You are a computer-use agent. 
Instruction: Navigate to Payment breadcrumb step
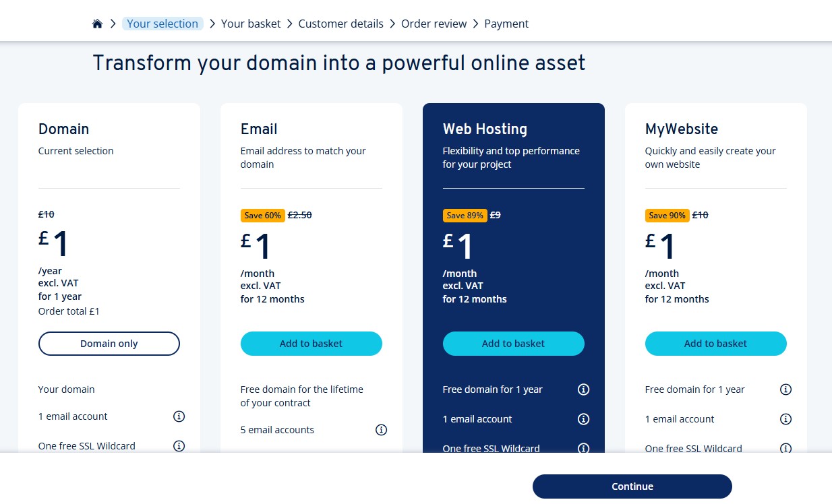[506, 24]
